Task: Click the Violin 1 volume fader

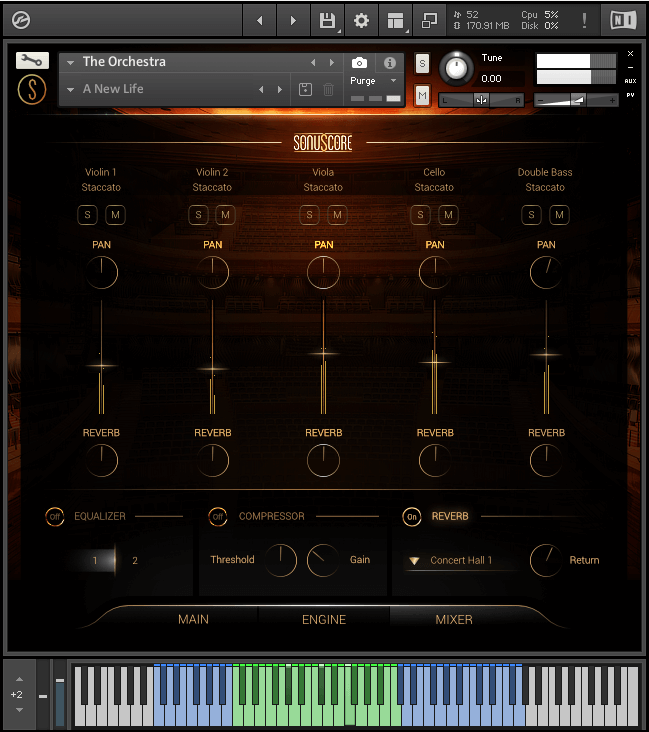Action: click(x=101, y=366)
